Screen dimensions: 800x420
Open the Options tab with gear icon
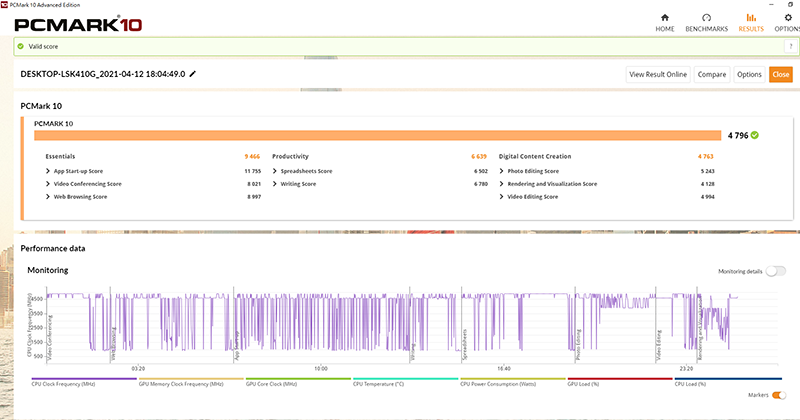787,22
